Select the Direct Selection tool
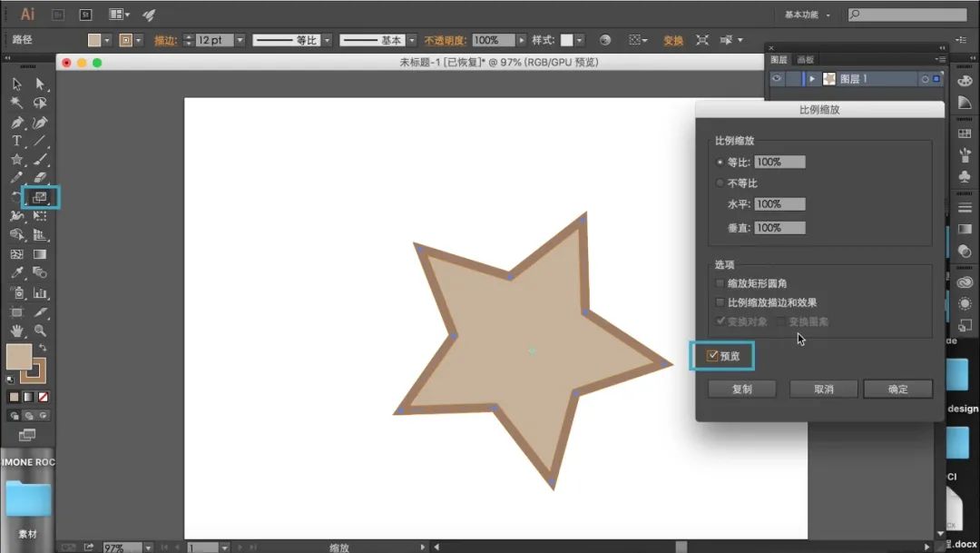This screenshot has height=553, width=980. [40, 84]
